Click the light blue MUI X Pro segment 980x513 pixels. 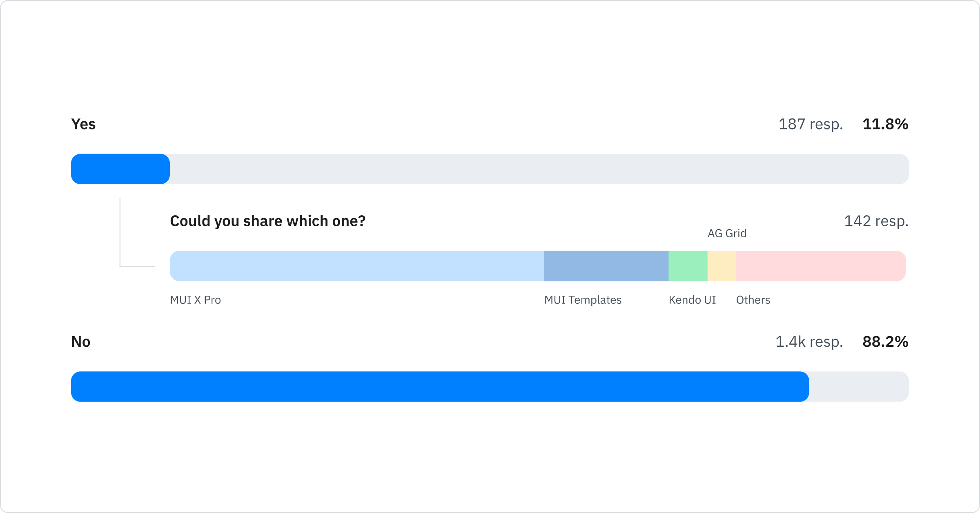(357, 266)
